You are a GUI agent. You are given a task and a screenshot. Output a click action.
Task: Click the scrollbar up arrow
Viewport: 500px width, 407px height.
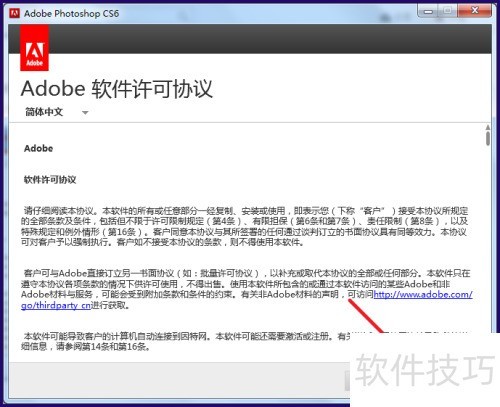488,127
